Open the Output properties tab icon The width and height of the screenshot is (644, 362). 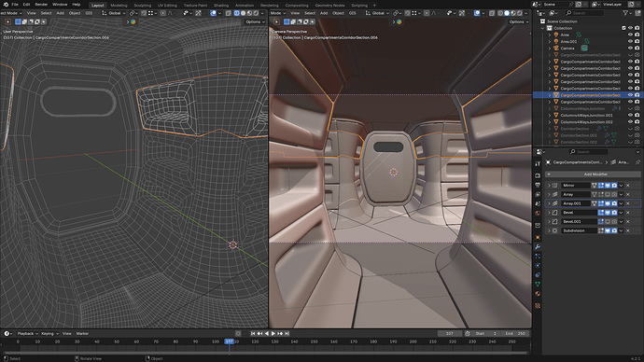[x=538, y=185]
